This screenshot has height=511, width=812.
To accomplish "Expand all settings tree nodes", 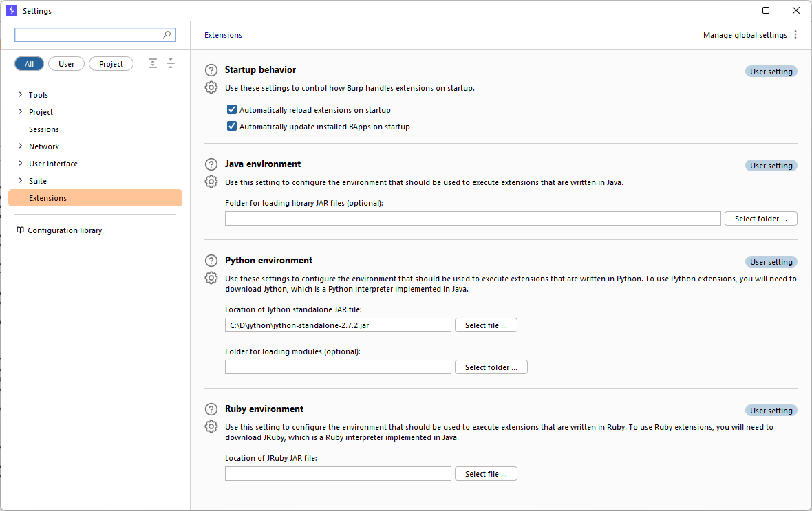I will tap(152, 64).
